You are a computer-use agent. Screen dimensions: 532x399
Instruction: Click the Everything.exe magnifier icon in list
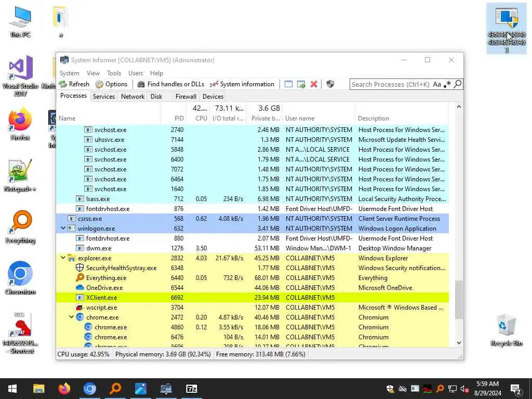pyautogui.click(x=79, y=277)
